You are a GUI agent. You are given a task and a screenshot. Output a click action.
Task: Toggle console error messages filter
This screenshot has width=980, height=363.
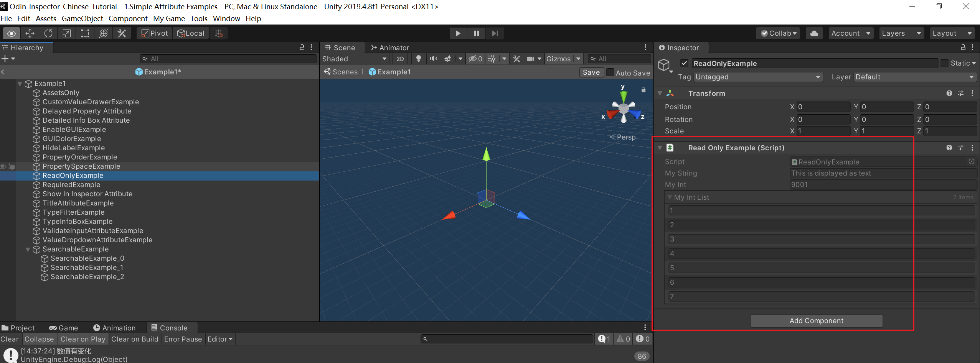pyautogui.click(x=642, y=339)
